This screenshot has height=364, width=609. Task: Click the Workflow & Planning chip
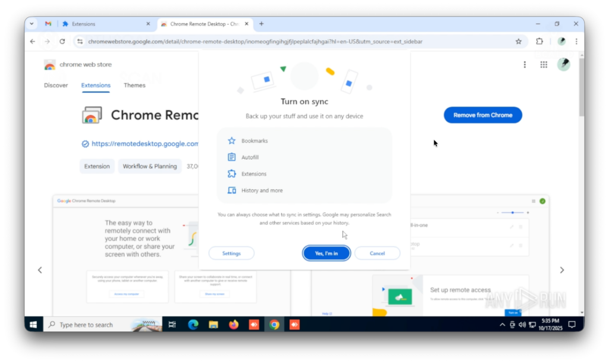tap(150, 167)
